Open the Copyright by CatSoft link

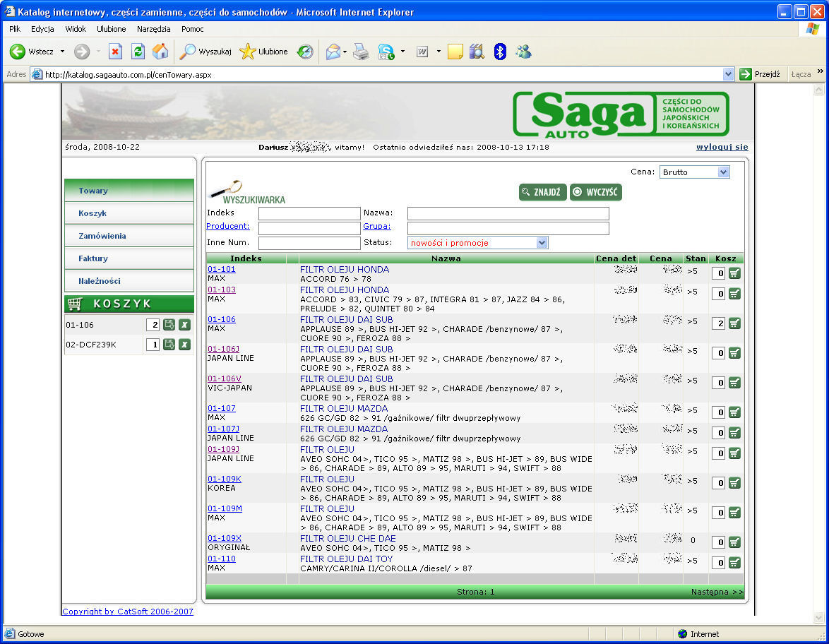(x=127, y=612)
